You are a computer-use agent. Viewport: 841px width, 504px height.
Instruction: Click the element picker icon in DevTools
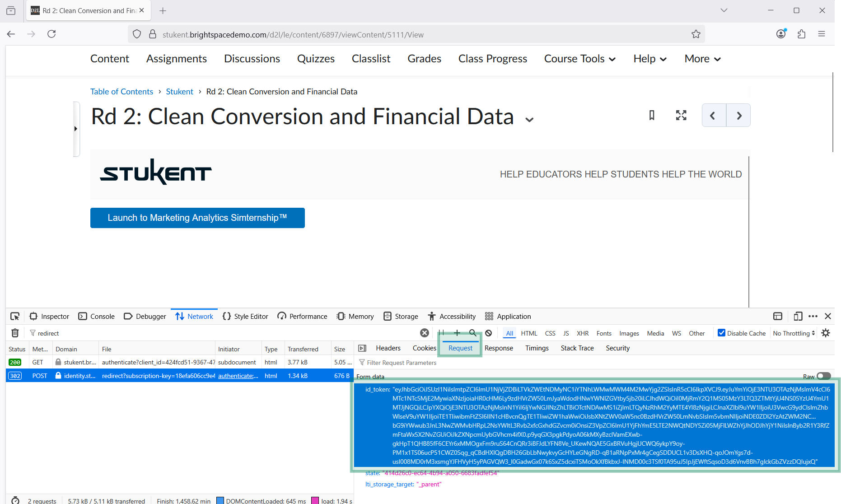pyautogui.click(x=15, y=316)
